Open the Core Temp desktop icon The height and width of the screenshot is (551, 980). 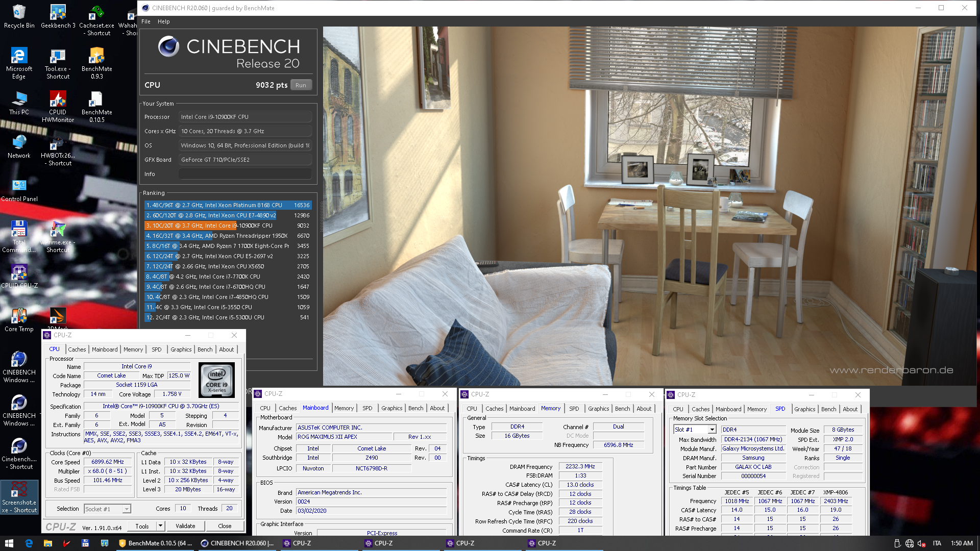click(x=19, y=320)
